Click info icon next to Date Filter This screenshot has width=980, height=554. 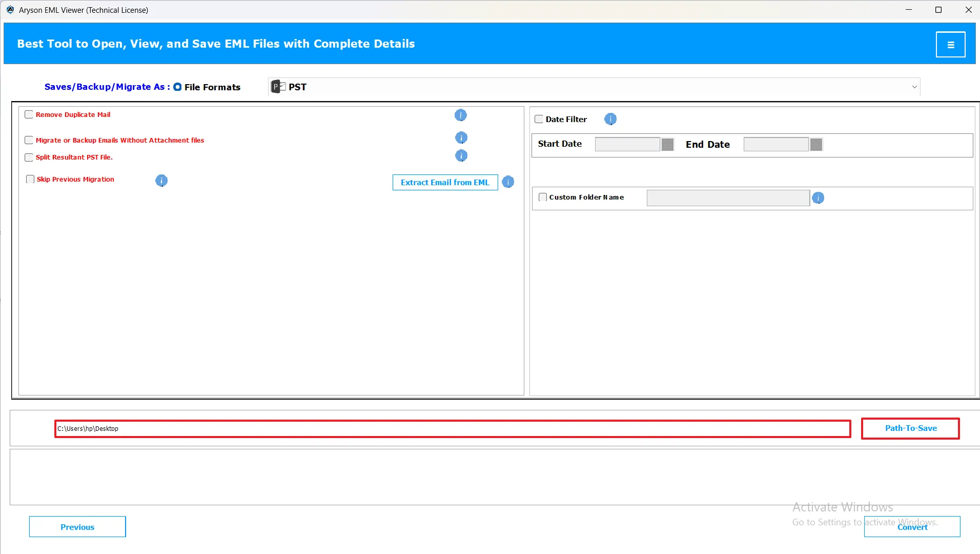610,119
